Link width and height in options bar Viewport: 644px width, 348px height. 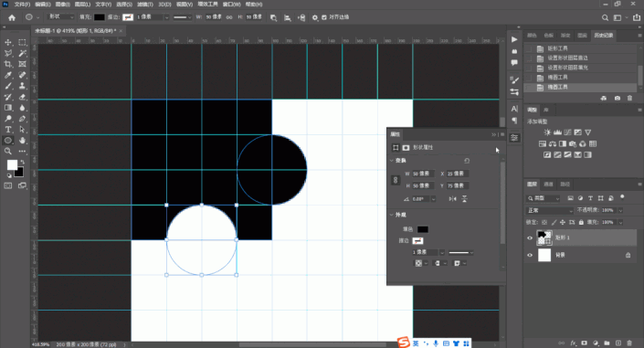click(229, 17)
